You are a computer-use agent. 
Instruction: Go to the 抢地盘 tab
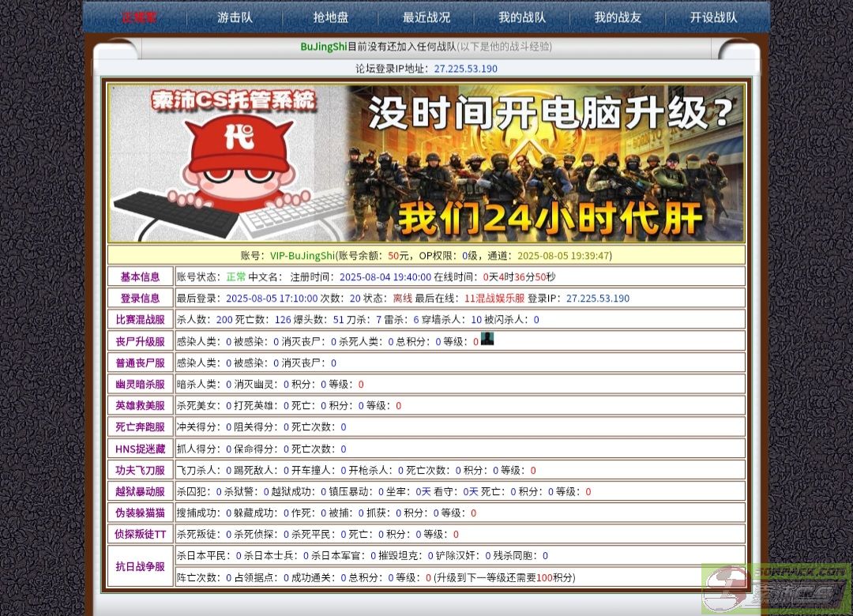tap(330, 17)
